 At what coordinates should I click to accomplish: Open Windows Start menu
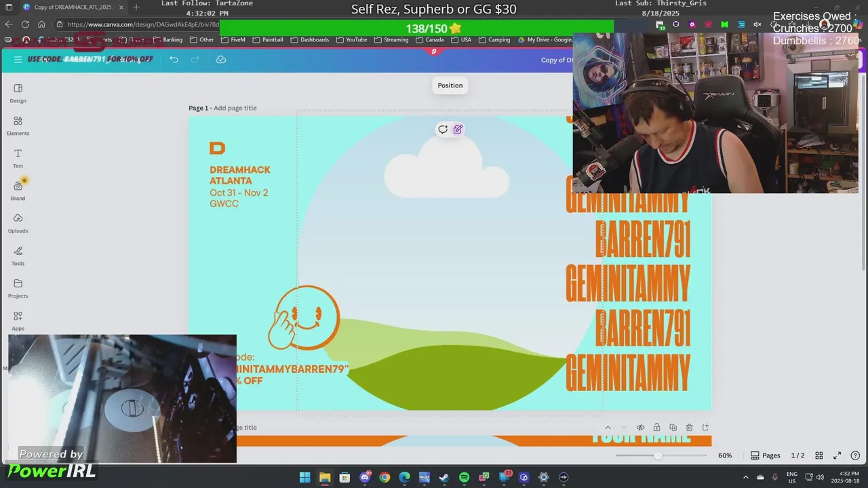click(305, 477)
